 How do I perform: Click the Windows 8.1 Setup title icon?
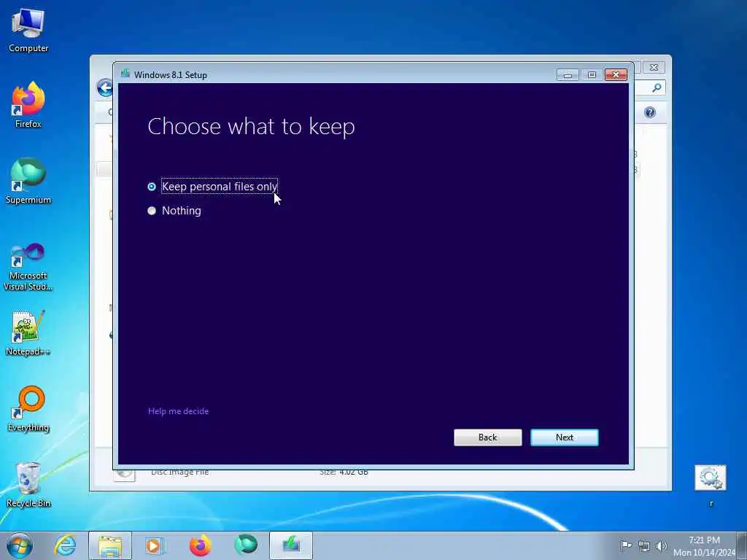[x=125, y=74]
